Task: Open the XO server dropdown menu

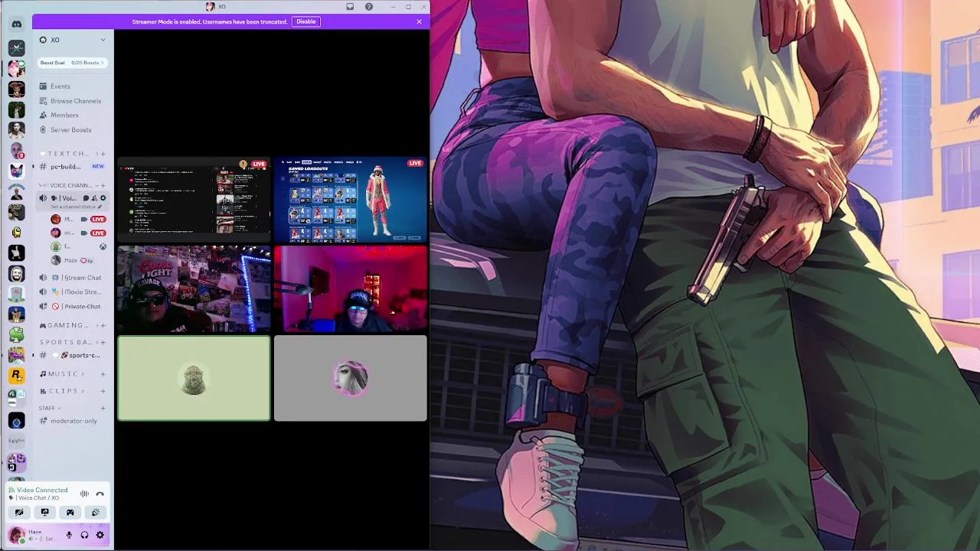Action: pyautogui.click(x=73, y=40)
